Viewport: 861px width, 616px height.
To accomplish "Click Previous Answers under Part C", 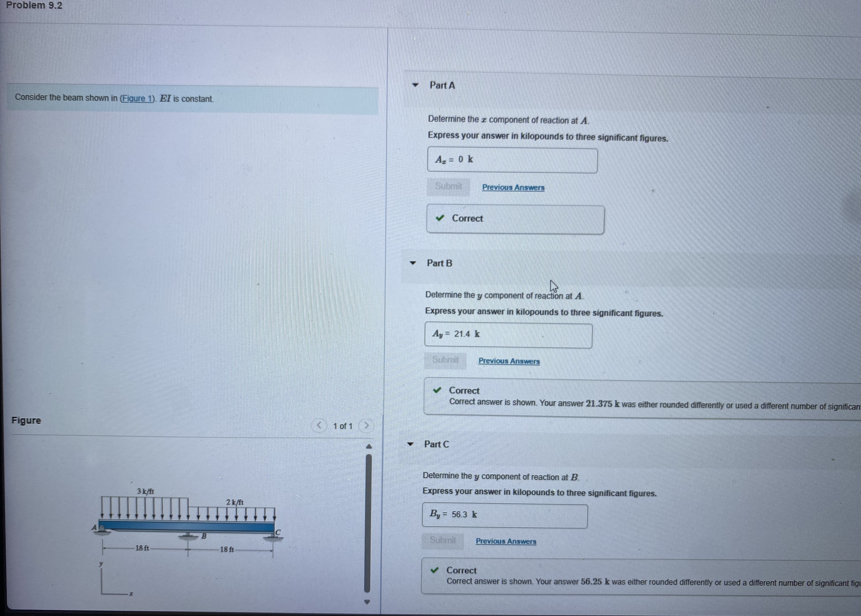I will (x=506, y=541).
